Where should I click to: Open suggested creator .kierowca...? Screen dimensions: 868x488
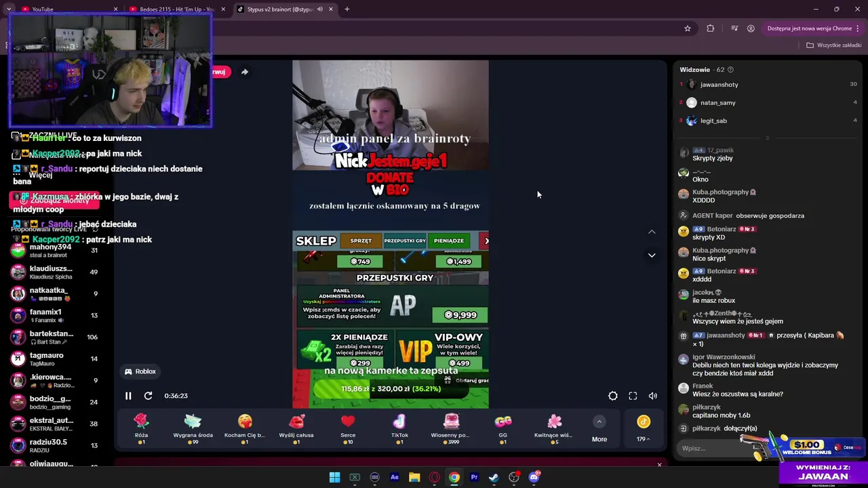click(x=56, y=381)
